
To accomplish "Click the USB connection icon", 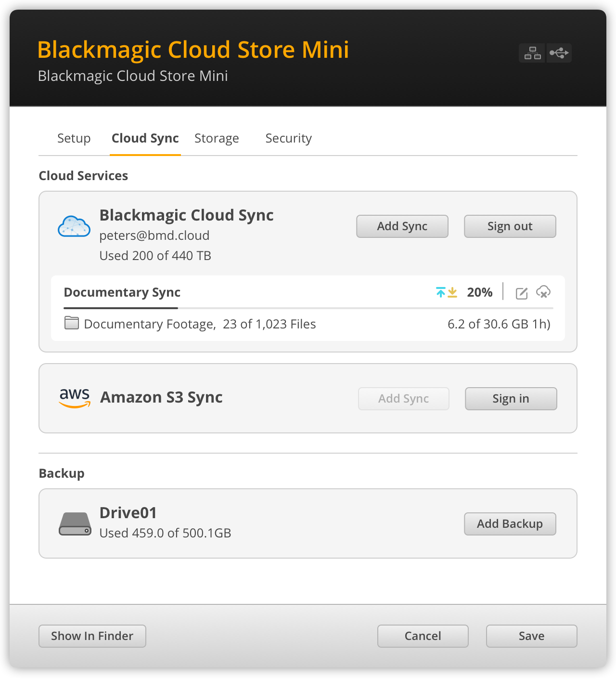I will pos(559,53).
